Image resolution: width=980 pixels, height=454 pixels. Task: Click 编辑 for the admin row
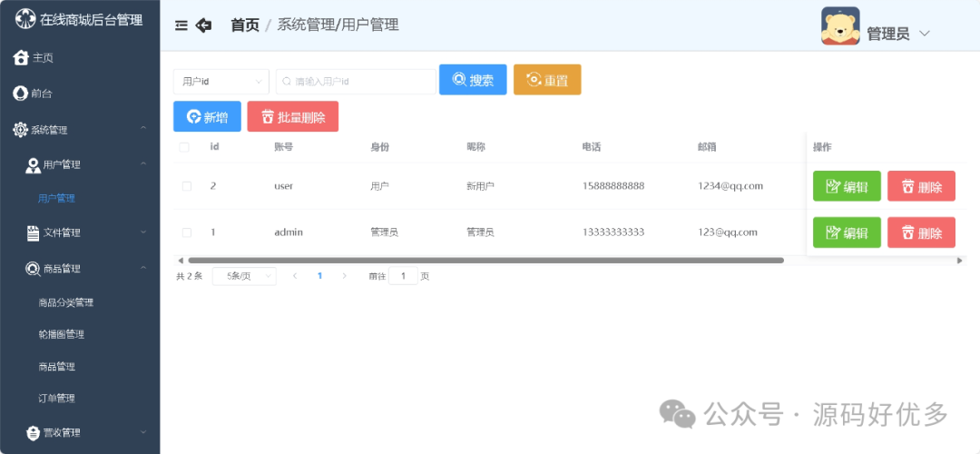[847, 232]
